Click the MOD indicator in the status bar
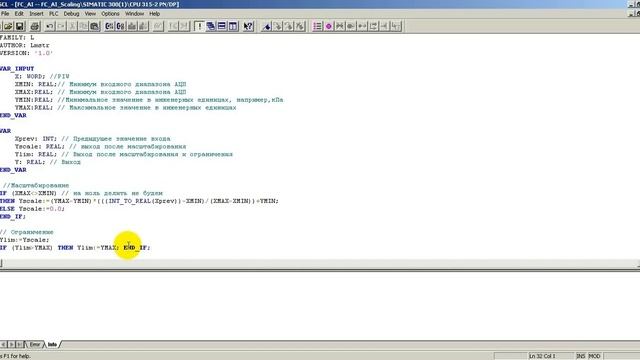This screenshot has height=360, width=640. tap(594, 356)
